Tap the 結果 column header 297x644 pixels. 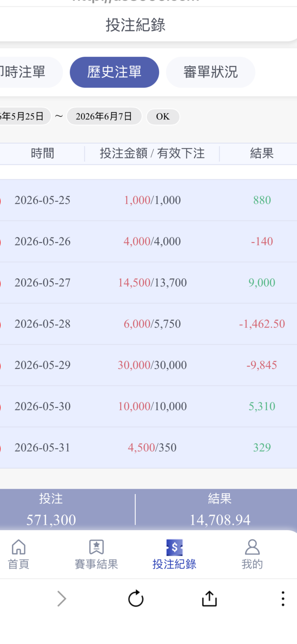pos(262,153)
